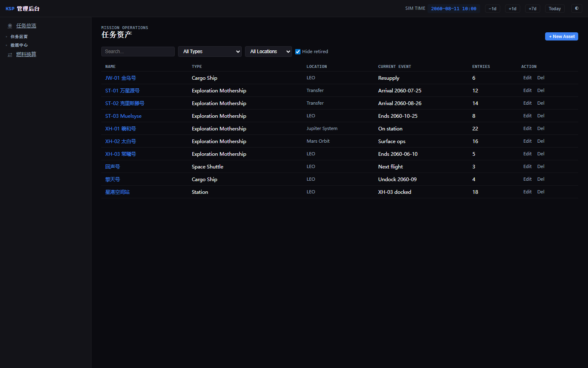Open the 任务总览 sidebar link
Screen dimensions: 588x368
[x=26, y=26]
